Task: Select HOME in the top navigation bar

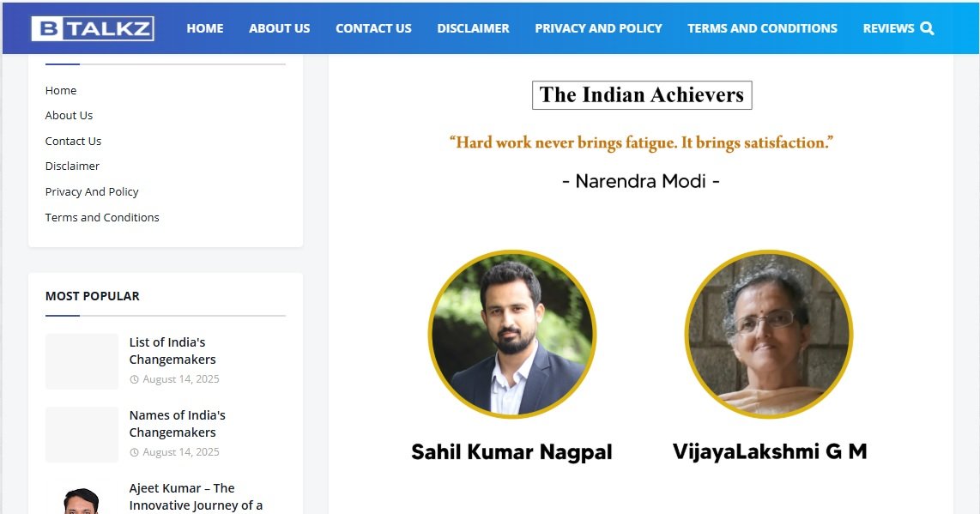Action: pyautogui.click(x=204, y=27)
